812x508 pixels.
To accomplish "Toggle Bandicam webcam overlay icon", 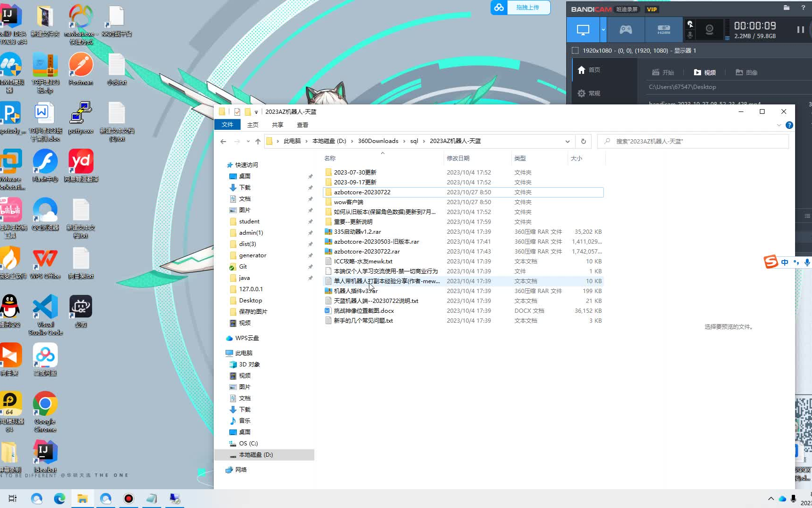I will point(709,30).
